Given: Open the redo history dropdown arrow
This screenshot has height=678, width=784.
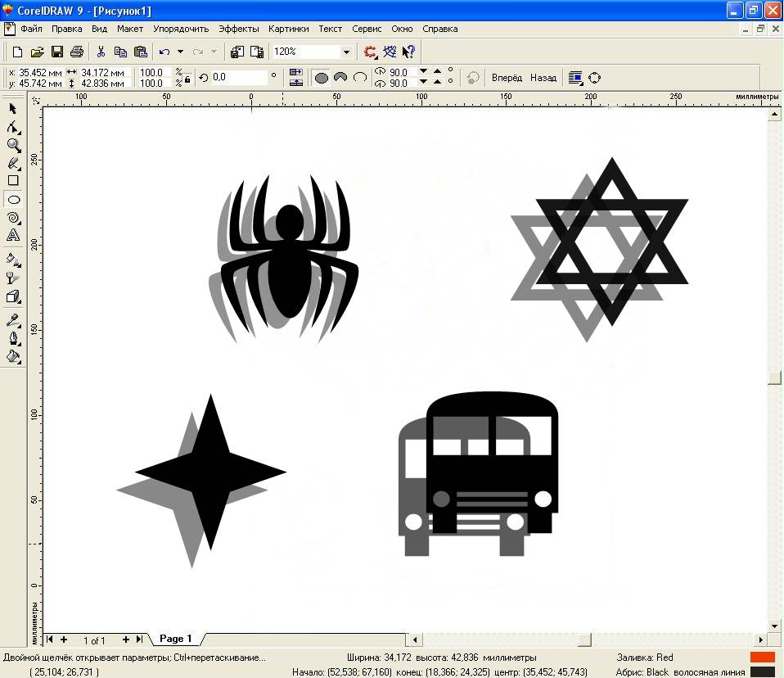Looking at the screenshot, I should point(214,52).
